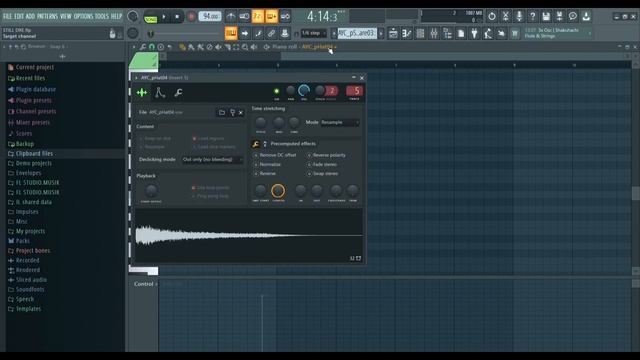Click the link chain icon in toolbar

tap(271, 33)
